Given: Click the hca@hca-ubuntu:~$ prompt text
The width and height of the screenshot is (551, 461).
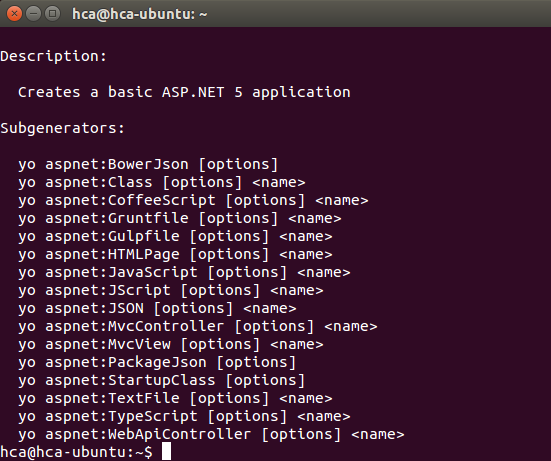Looking at the screenshot, I should pos(76,452).
